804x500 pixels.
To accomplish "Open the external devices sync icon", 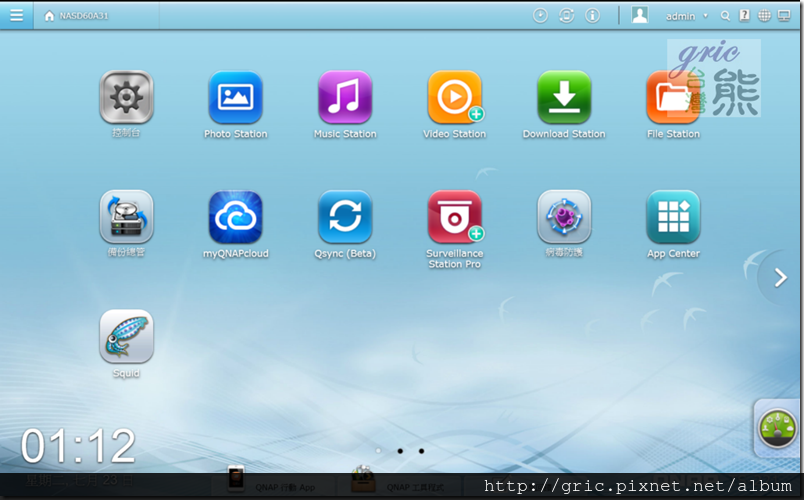I will click(x=566, y=16).
